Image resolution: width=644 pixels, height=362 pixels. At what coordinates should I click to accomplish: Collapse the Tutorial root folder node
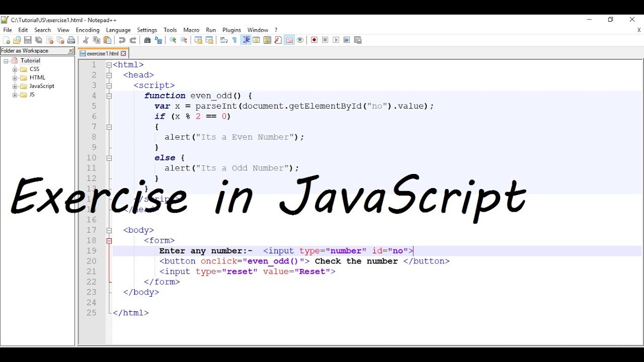point(6,61)
